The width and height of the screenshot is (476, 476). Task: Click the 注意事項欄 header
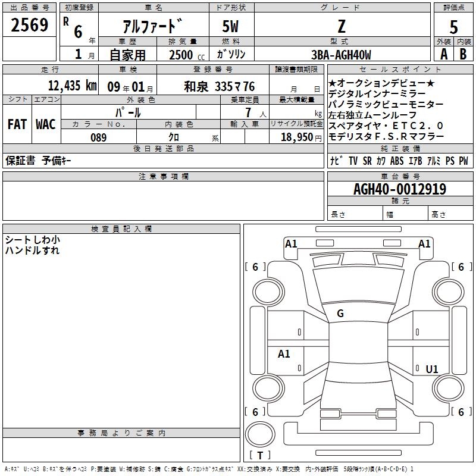(x=163, y=176)
